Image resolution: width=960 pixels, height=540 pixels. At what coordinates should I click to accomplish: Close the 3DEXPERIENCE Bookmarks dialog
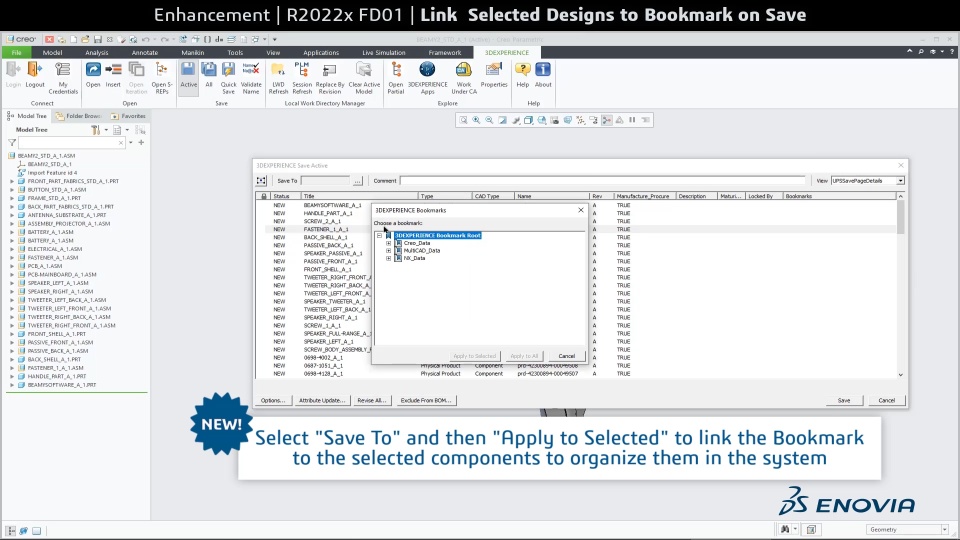581,210
